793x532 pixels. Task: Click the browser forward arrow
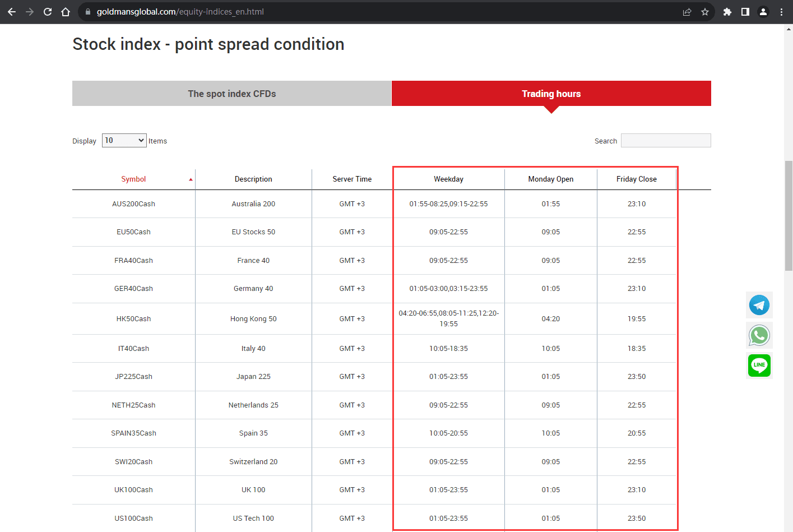(x=30, y=12)
